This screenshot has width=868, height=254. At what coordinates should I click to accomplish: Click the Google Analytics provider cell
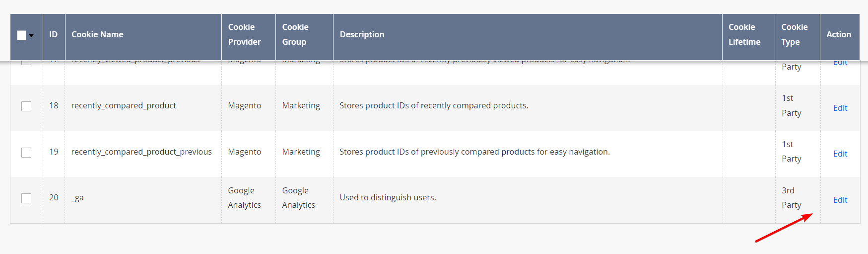(x=245, y=198)
